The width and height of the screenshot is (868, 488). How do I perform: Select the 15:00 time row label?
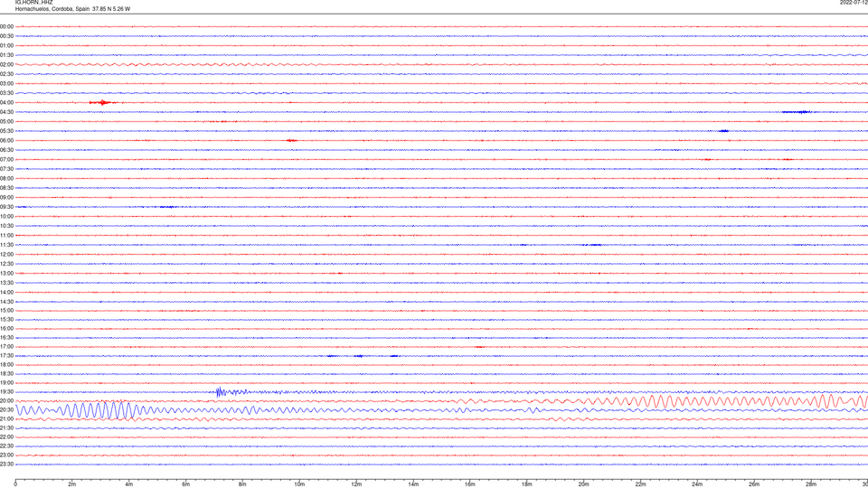(x=6, y=310)
